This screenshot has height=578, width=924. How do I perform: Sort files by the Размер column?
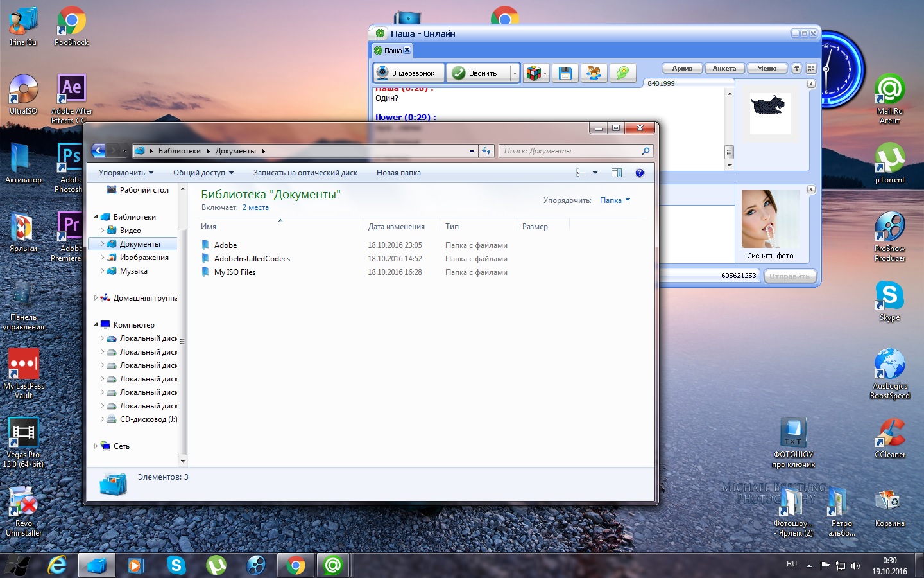point(543,226)
